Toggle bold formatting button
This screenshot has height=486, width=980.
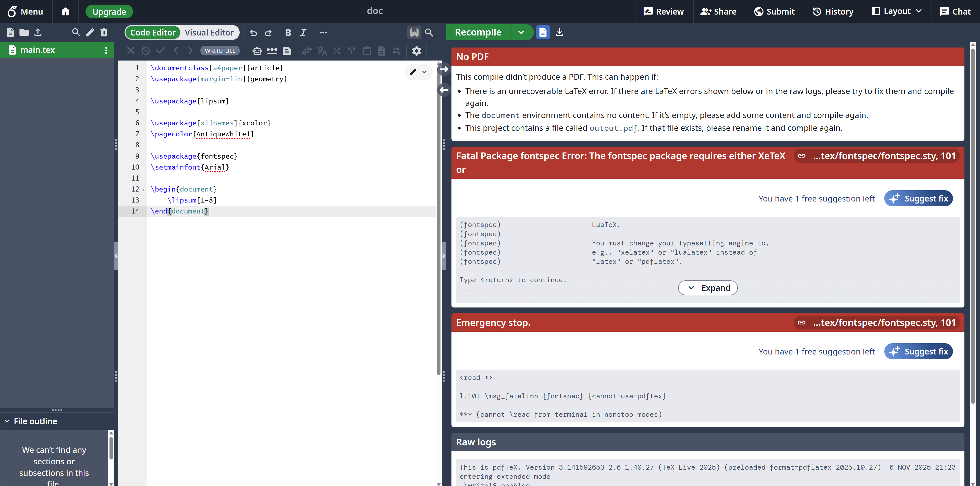pyautogui.click(x=288, y=33)
